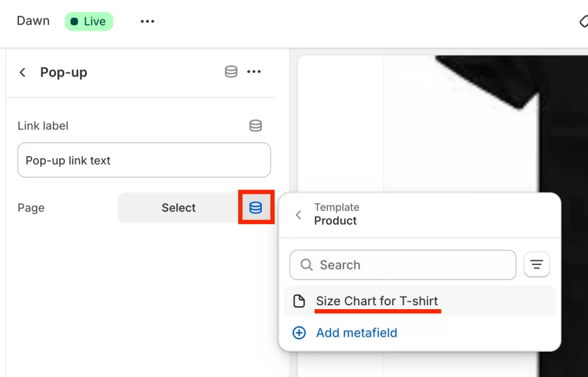Click the Template Product popover header
This screenshot has height=377, width=588.
click(x=336, y=214)
